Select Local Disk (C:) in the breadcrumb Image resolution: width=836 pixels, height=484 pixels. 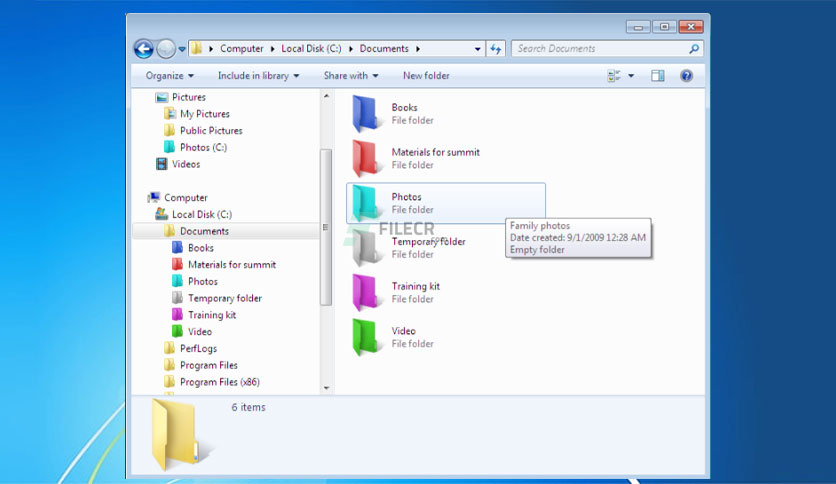coord(311,49)
